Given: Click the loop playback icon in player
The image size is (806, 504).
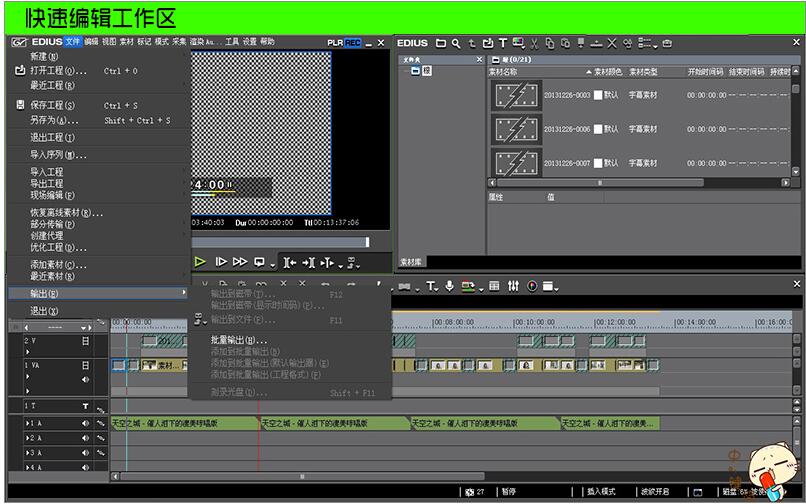Looking at the screenshot, I should click(x=260, y=262).
